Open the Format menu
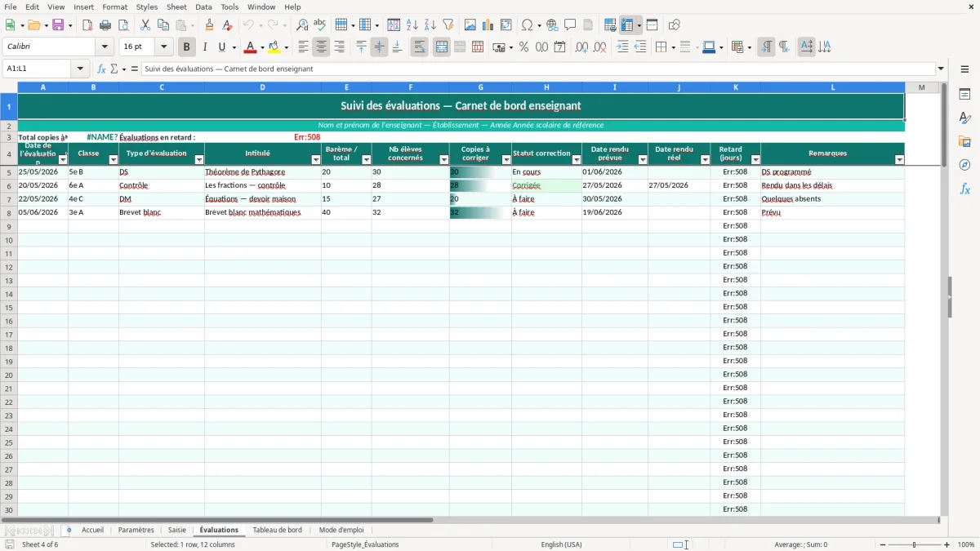Image resolution: width=980 pixels, height=551 pixels. (x=115, y=7)
